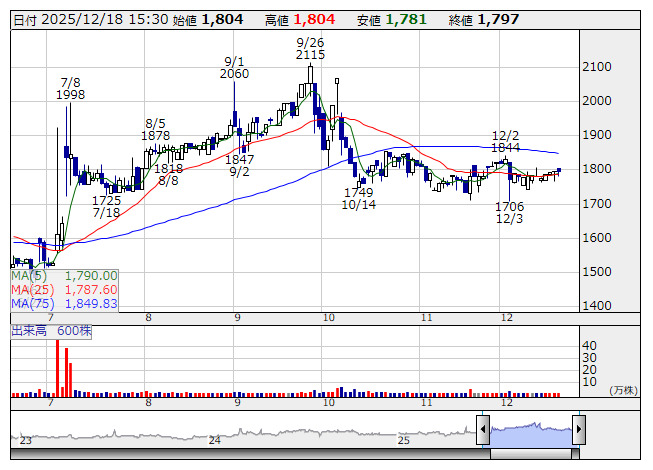This screenshot has height=470, width=653.
Task: Click the 9/1 2060 price annotation
Action: 234,68
